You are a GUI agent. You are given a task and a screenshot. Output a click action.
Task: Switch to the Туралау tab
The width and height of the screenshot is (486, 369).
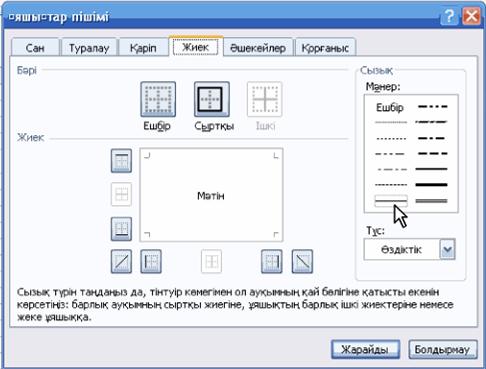89,48
